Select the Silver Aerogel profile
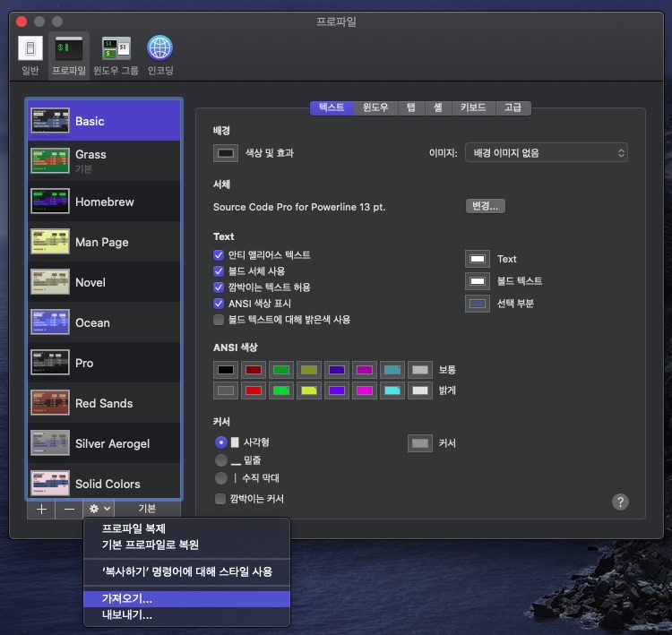This screenshot has width=672, height=635. tap(104, 442)
